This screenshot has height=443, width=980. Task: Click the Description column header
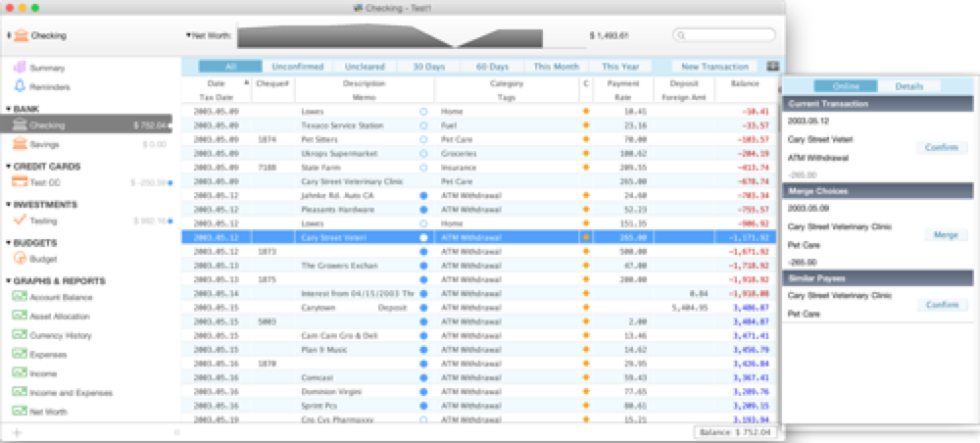364,83
